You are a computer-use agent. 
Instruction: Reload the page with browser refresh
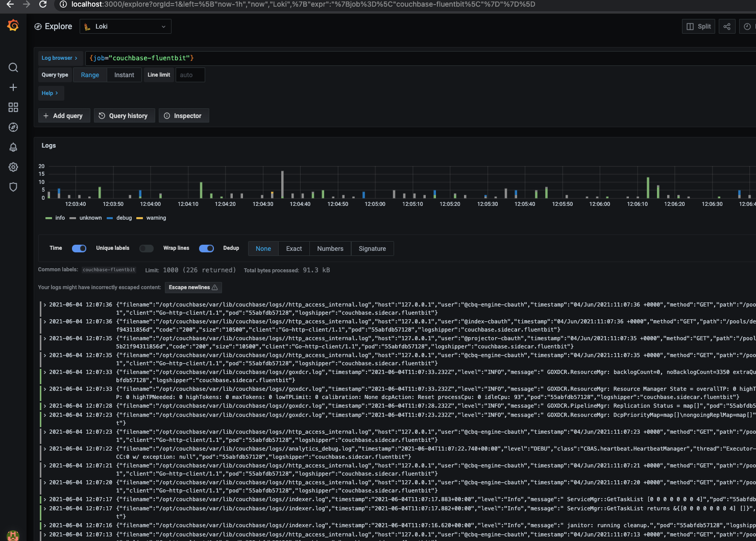[43, 4]
